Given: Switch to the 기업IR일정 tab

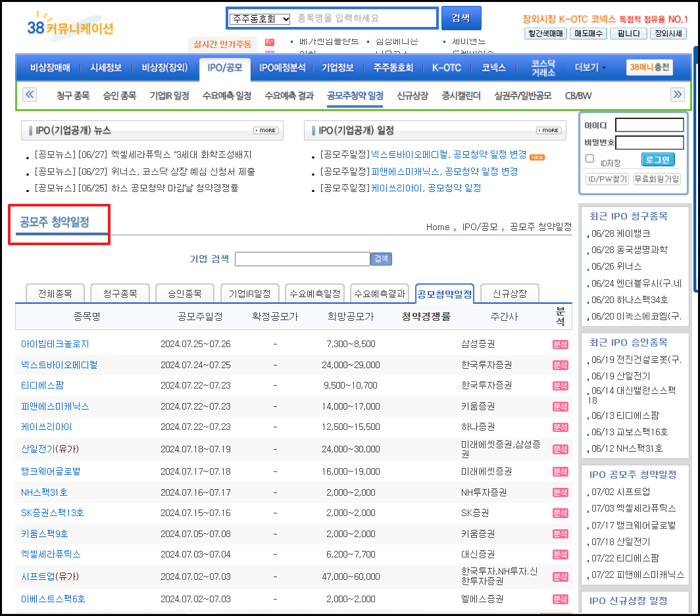Looking at the screenshot, I should [x=249, y=293].
